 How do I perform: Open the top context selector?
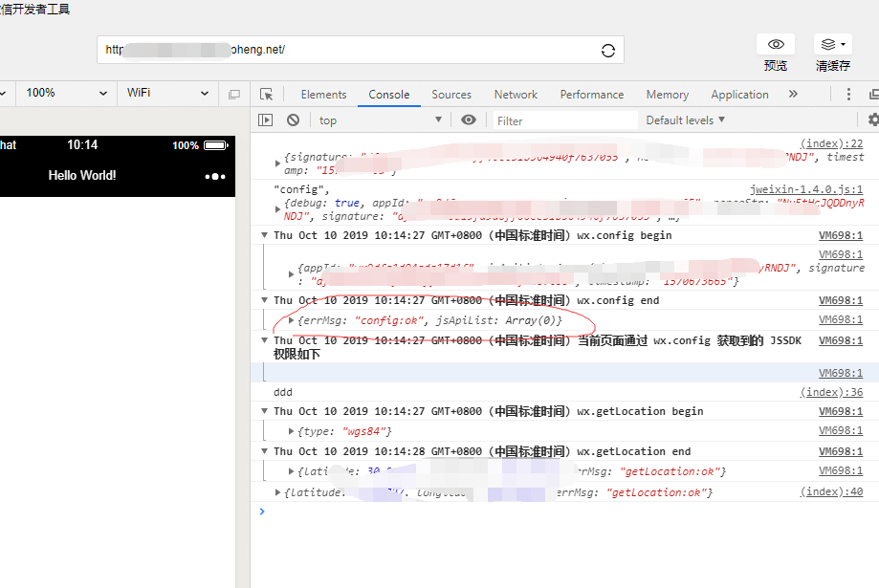(x=381, y=120)
